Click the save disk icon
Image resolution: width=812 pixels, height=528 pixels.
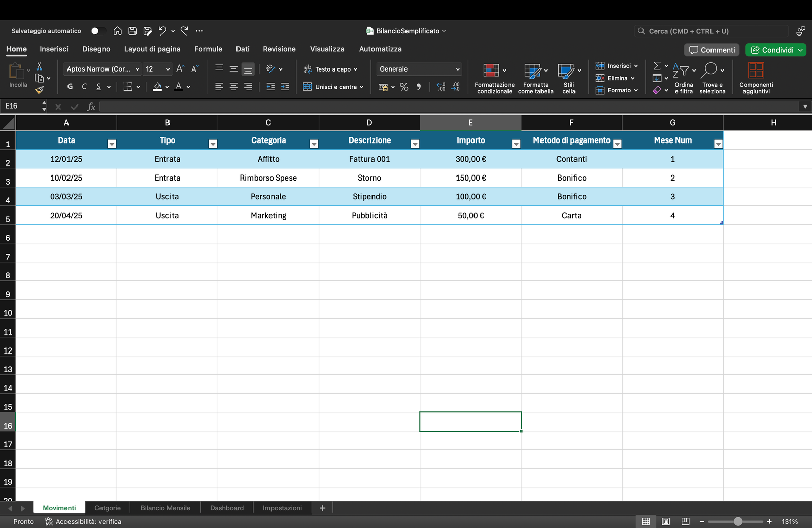pos(132,31)
